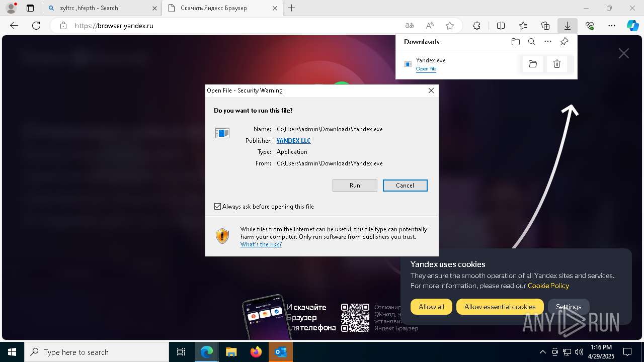This screenshot has height=362, width=644.
Task: Delete the Yandex.exe download
Action: (x=557, y=64)
